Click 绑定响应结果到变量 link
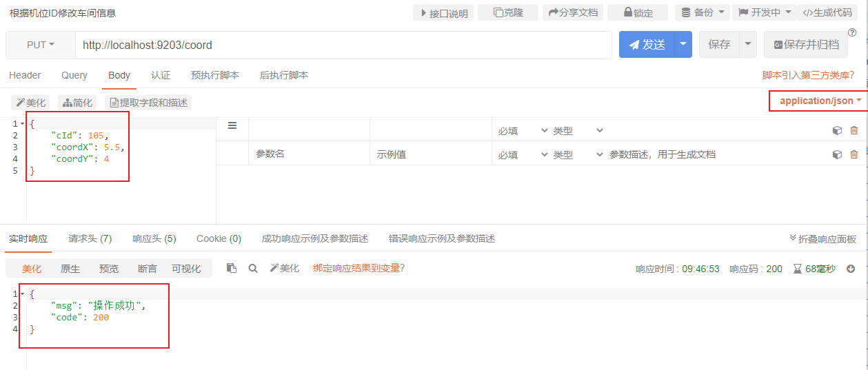The width and height of the screenshot is (868, 370). point(359,268)
